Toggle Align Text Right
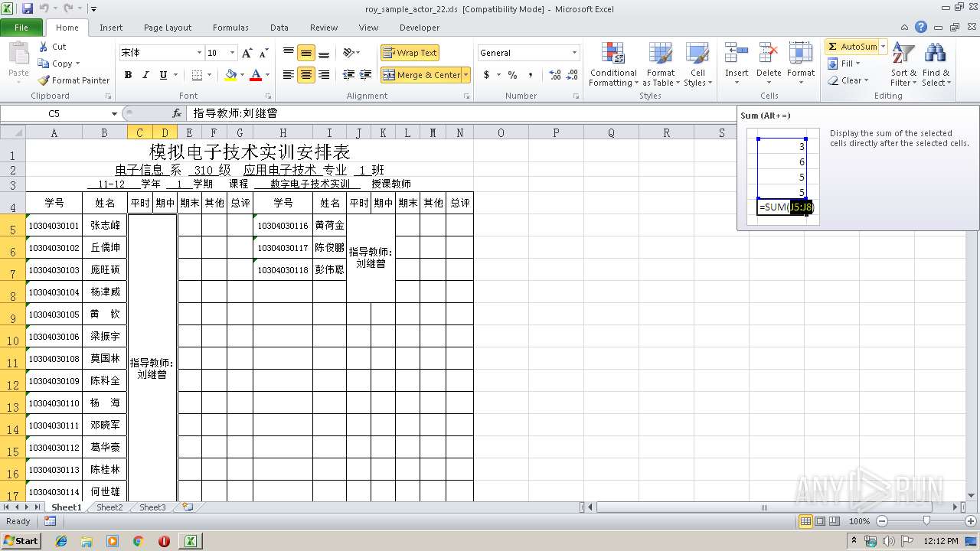Image resolution: width=980 pixels, height=551 pixels. pyautogui.click(x=324, y=75)
